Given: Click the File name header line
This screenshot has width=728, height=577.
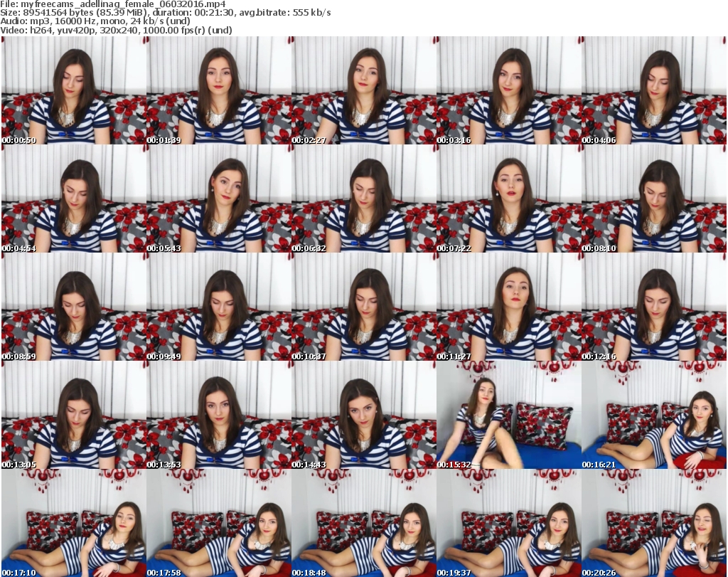Looking at the screenshot, I should [113, 4].
